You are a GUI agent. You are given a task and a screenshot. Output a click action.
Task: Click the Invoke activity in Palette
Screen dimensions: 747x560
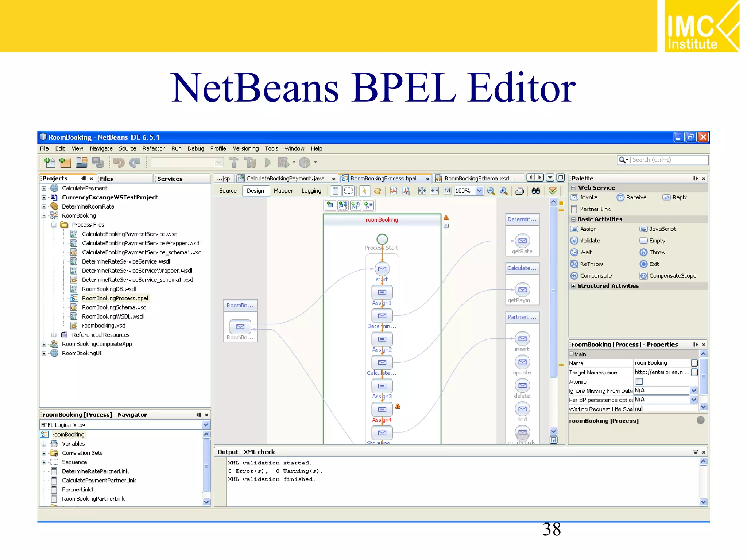(x=584, y=197)
